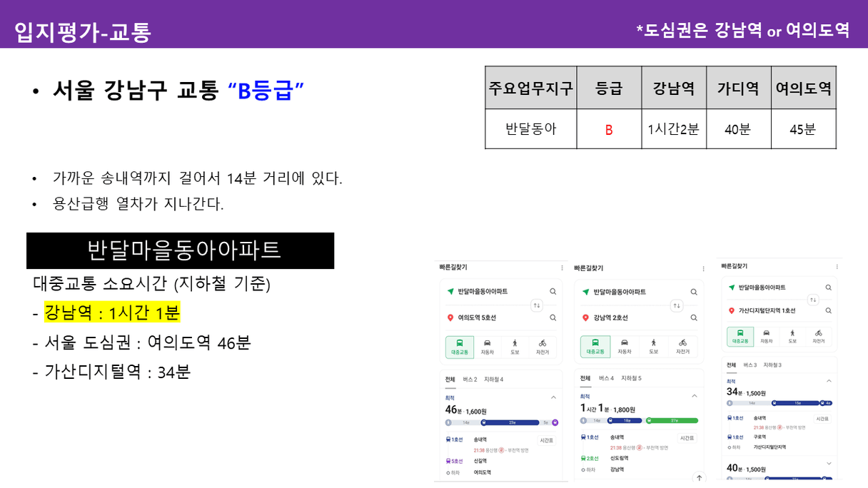The height and width of the screenshot is (488, 868).
Task: Click the red pin icon beside 가산디지털단지역 1호선
Action: [731, 310]
